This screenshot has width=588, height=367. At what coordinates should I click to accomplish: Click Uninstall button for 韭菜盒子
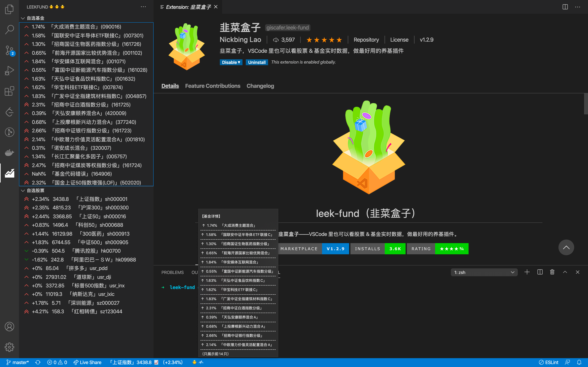coord(256,62)
